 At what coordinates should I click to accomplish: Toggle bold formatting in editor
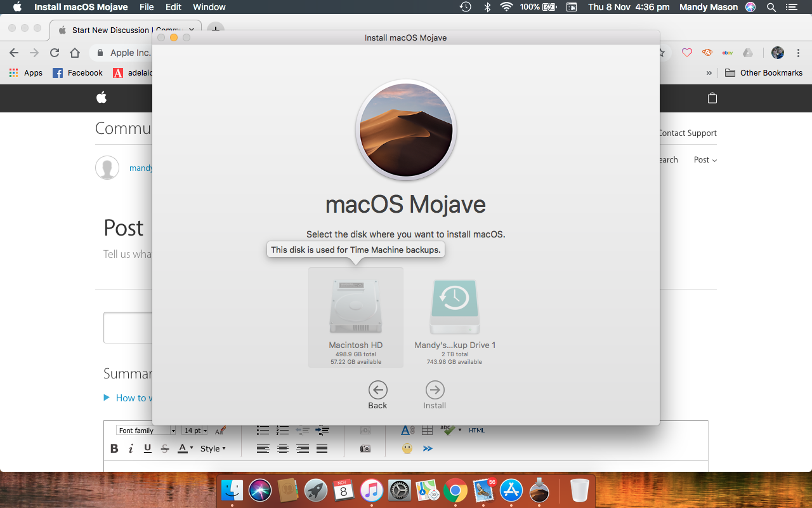tap(114, 449)
